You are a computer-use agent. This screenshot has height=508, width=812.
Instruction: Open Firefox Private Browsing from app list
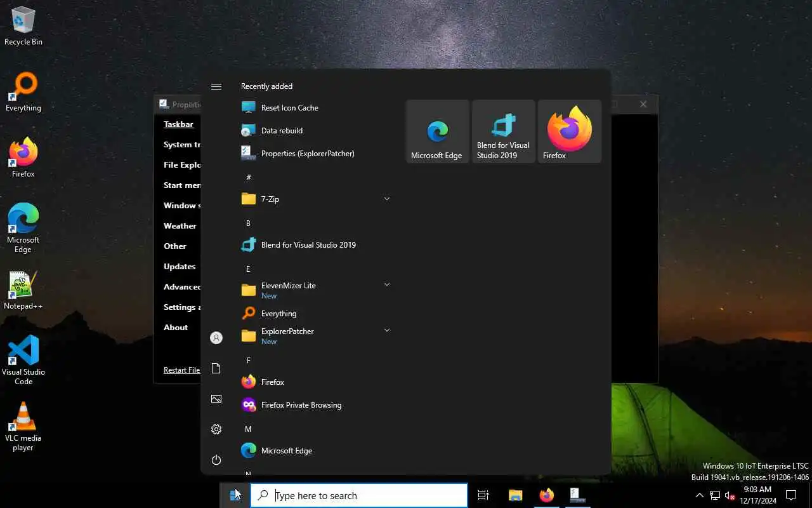316,405
